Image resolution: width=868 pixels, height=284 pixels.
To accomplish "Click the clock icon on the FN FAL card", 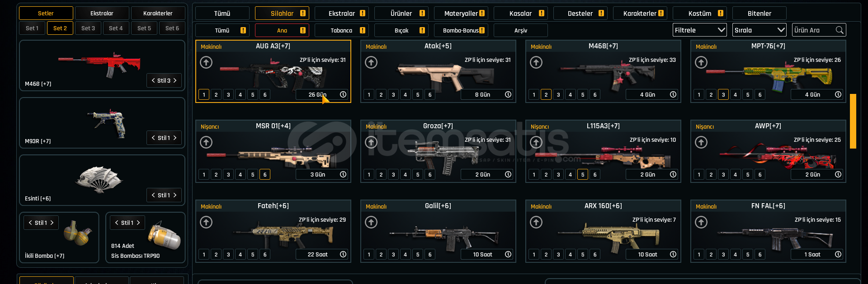I will [x=838, y=254].
